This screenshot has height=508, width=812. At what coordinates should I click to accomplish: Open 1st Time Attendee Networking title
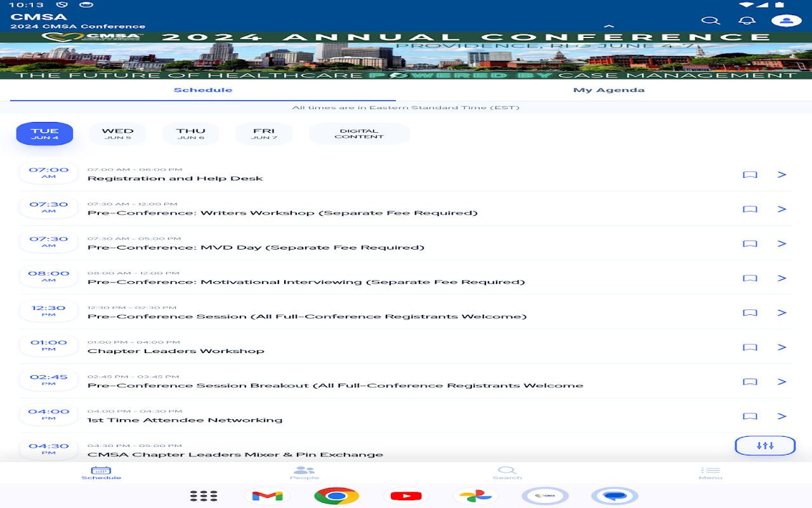tap(185, 420)
